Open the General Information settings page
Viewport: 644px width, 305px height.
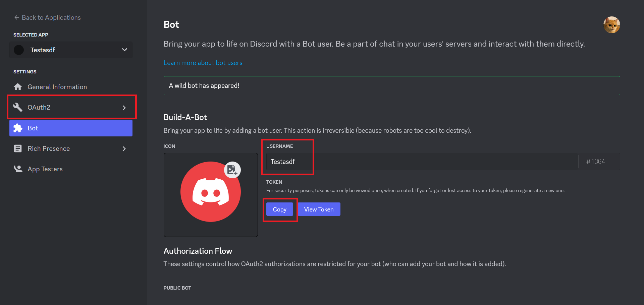[x=71, y=87]
